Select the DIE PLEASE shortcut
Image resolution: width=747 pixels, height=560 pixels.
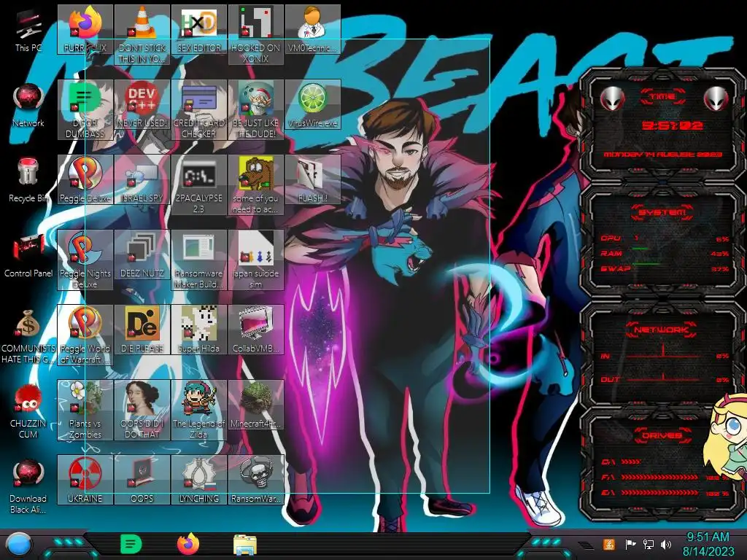coord(142,330)
